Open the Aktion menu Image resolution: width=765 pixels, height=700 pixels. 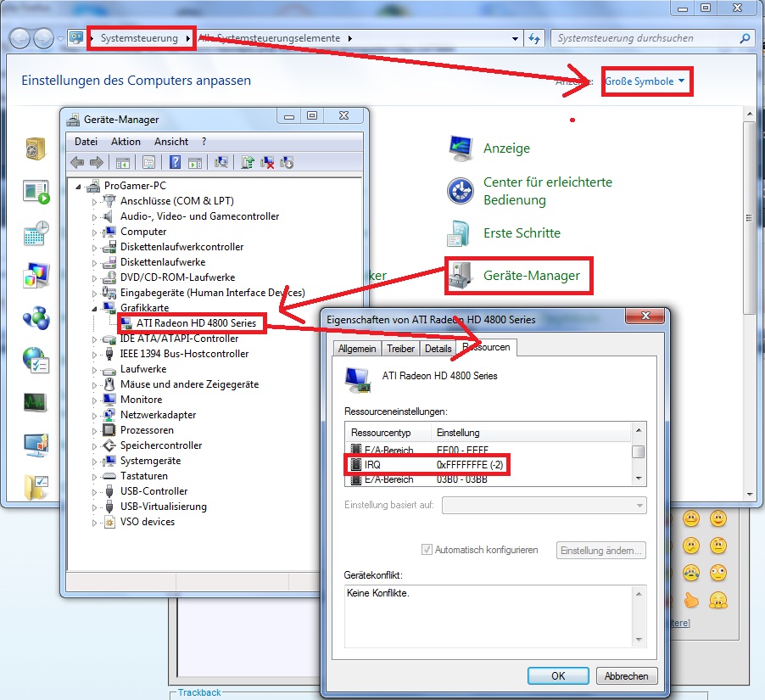126,142
